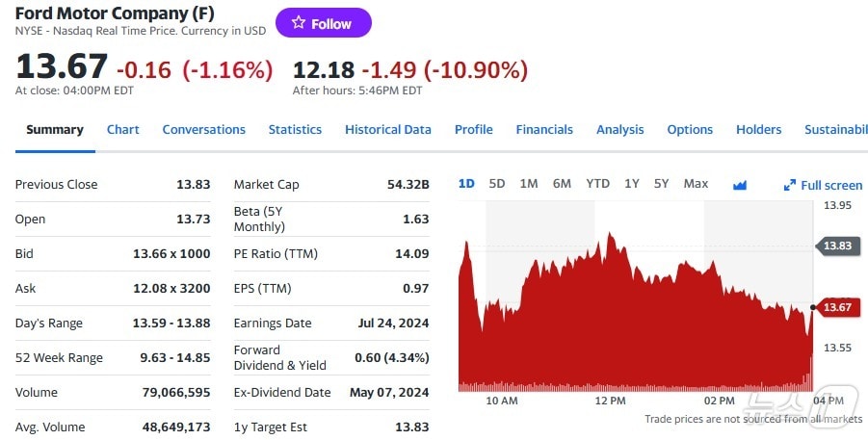
Task: Select the 1Y chart range
Action: pos(632,184)
